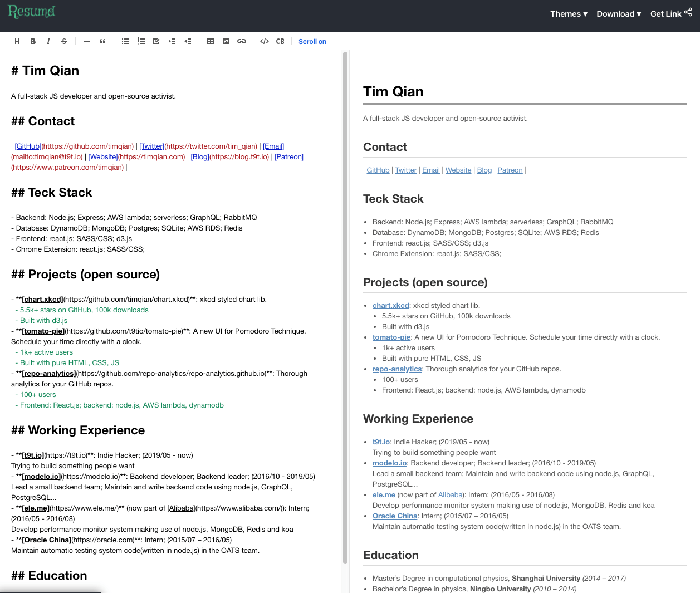Open the tomato-pie link in the preview

tap(391, 337)
